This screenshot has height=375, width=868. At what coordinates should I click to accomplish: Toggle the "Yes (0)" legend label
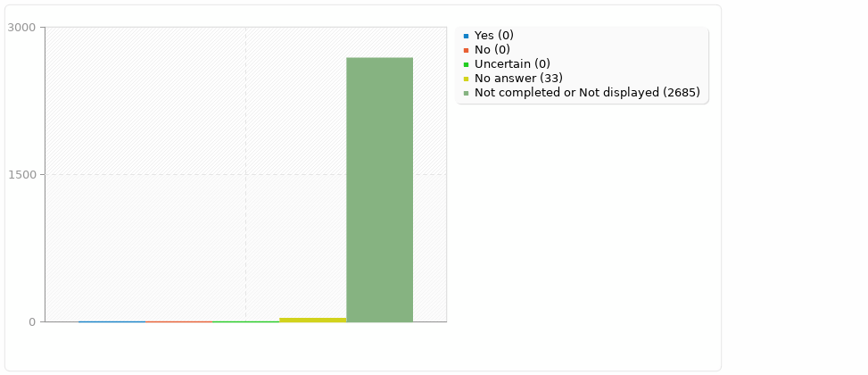pyautogui.click(x=494, y=36)
